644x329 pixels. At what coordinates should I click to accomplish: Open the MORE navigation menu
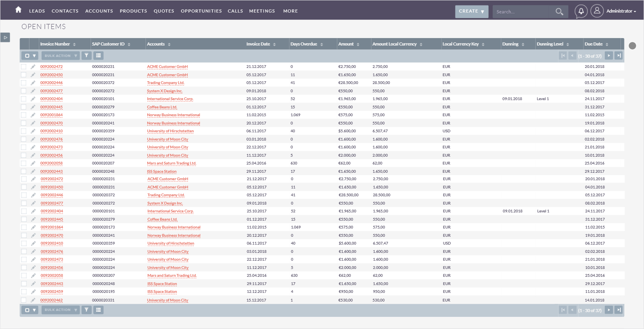click(x=290, y=11)
